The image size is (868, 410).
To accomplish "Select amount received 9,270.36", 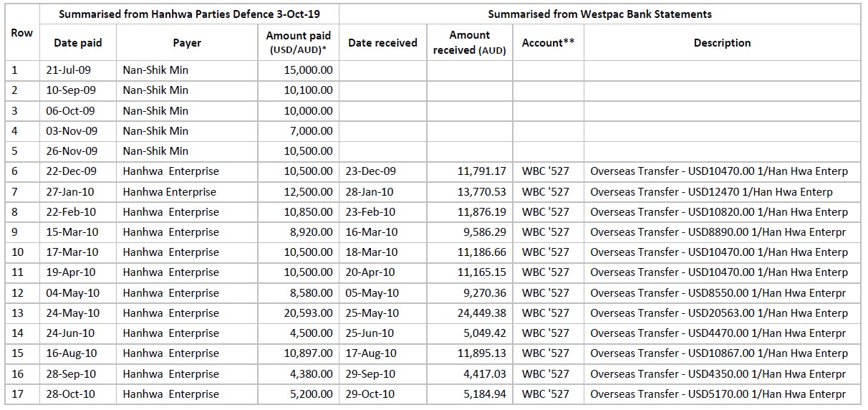I will click(x=483, y=292).
